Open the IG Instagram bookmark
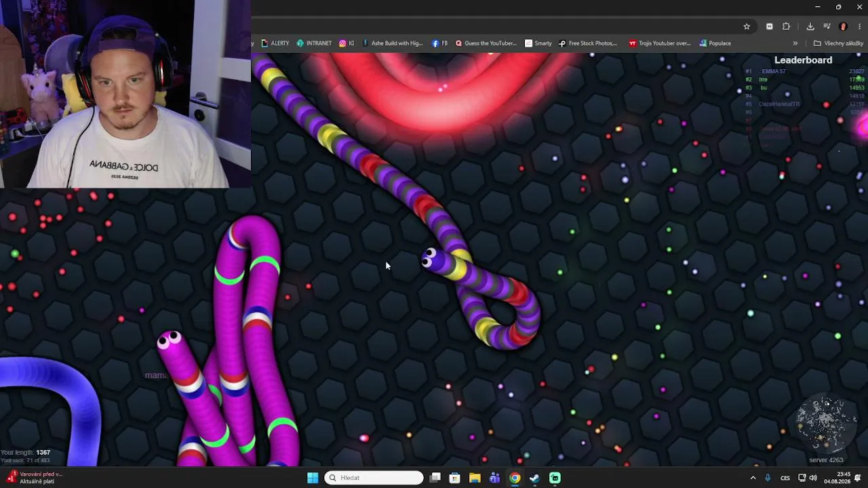This screenshot has width=868, height=488. 347,43
